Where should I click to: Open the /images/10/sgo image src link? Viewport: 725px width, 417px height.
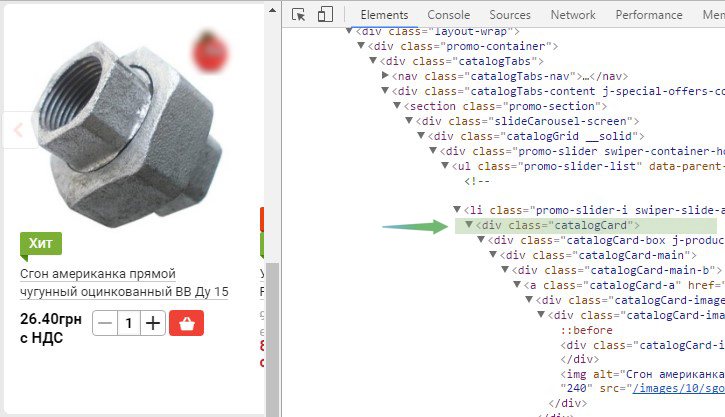(x=678, y=388)
